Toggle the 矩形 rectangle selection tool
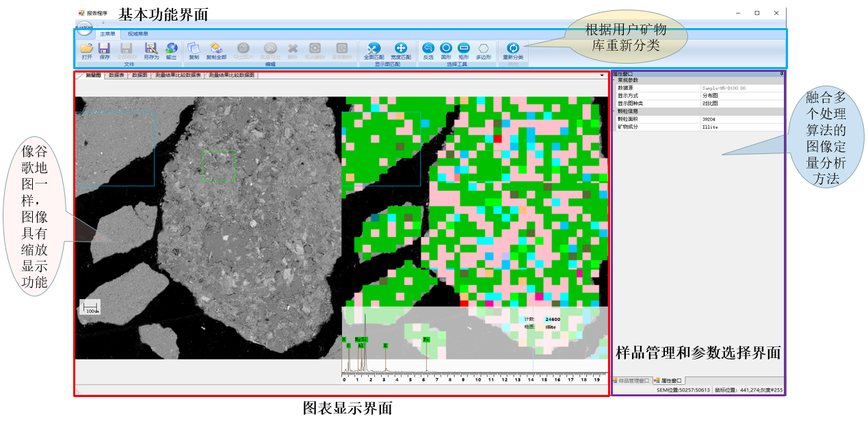This screenshot has height=421, width=868. pyautogui.click(x=464, y=49)
